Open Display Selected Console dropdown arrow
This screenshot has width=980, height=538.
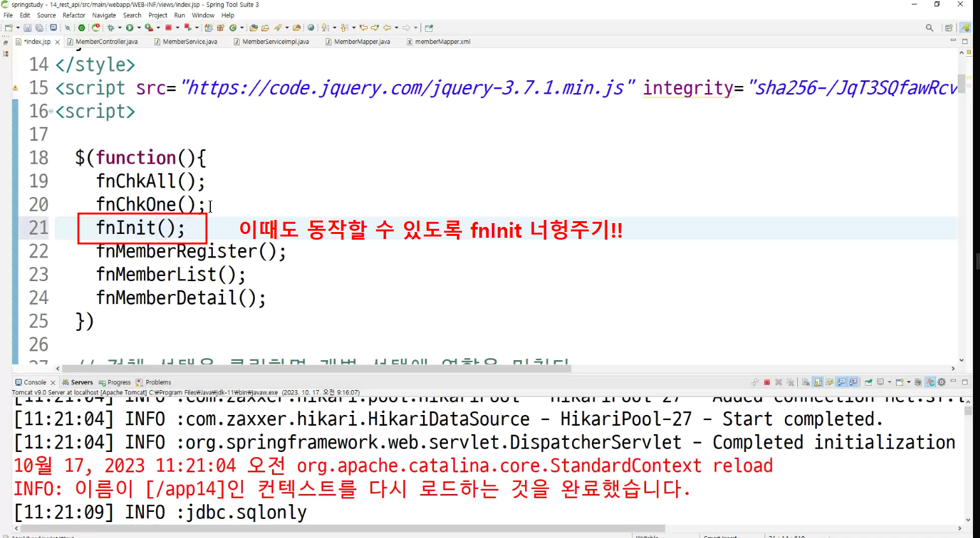890,382
